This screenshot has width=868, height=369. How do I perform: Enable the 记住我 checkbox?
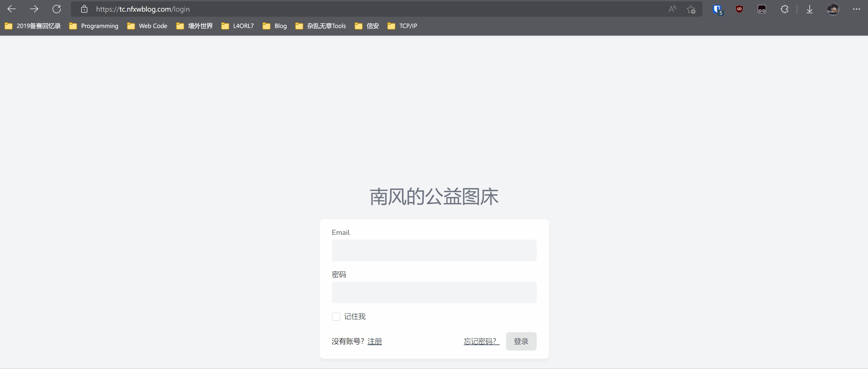[336, 316]
